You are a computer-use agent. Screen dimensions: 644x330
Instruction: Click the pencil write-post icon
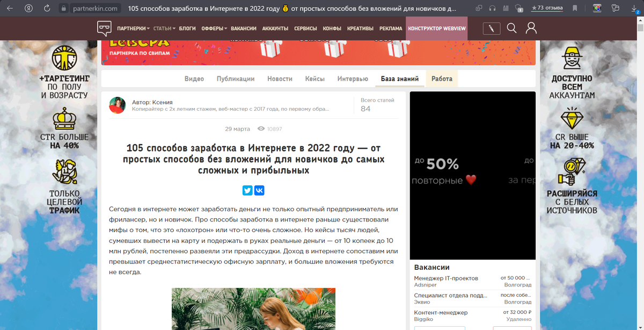coord(492,28)
